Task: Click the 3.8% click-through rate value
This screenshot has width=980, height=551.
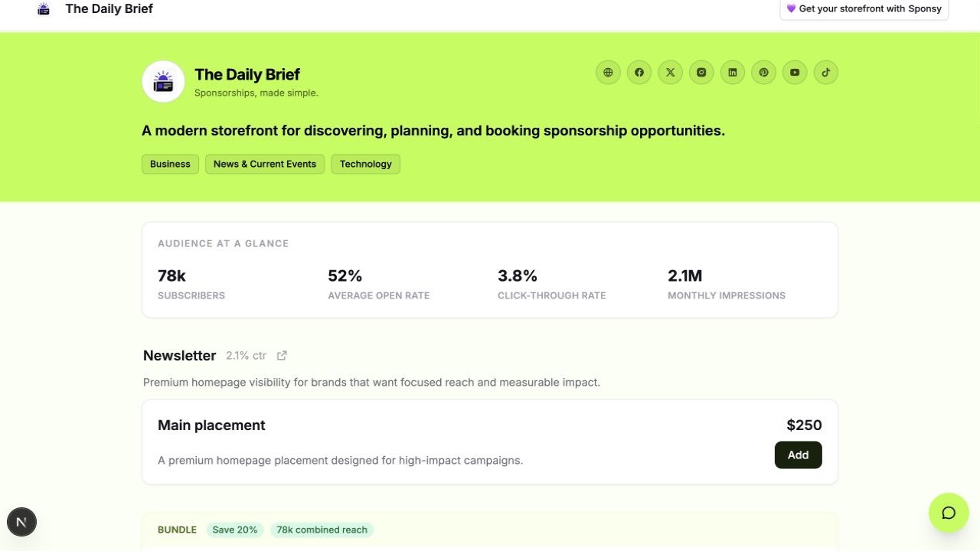Action: [518, 275]
